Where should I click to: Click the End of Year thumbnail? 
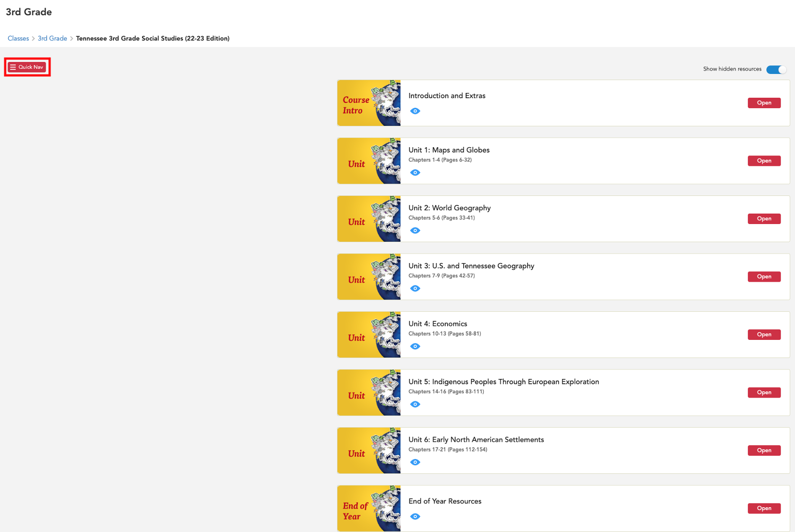point(369,509)
